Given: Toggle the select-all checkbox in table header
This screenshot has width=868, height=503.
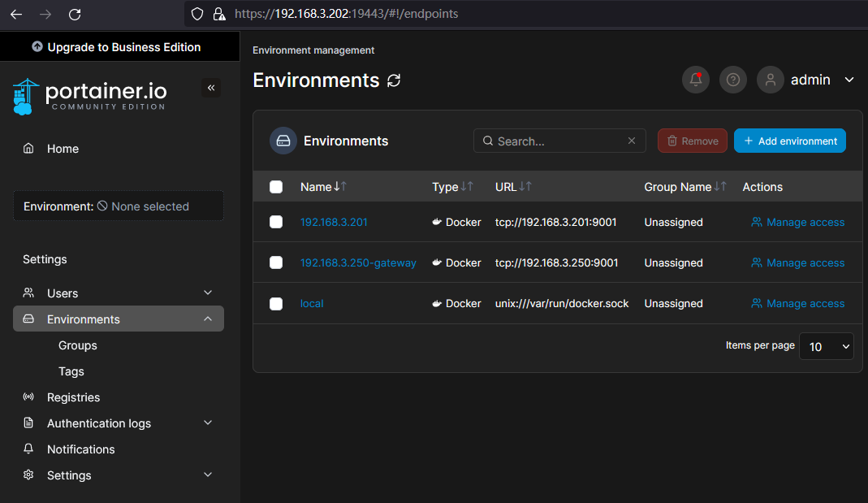Looking at the screenshot, I should (x=276, y=187).
